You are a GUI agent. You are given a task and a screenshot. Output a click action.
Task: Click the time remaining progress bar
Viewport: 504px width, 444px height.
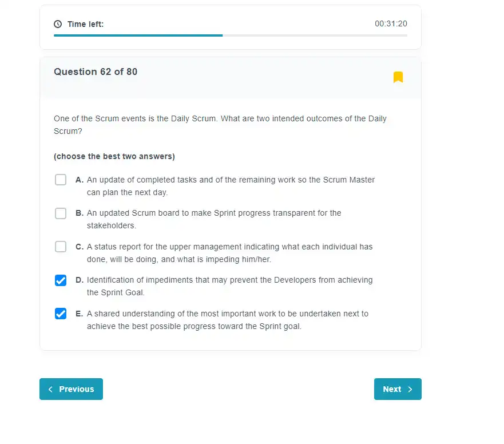click(231, 35)
